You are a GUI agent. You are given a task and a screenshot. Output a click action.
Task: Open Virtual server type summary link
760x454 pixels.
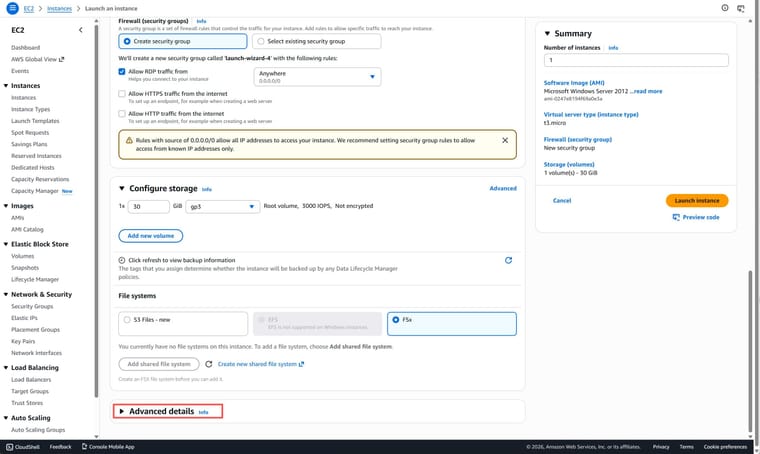point(591,114)
